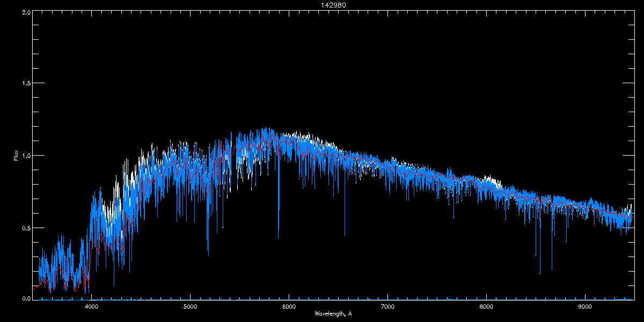
Task: Click the 0.5 flux tick label
Action: (x=25, y=228)
